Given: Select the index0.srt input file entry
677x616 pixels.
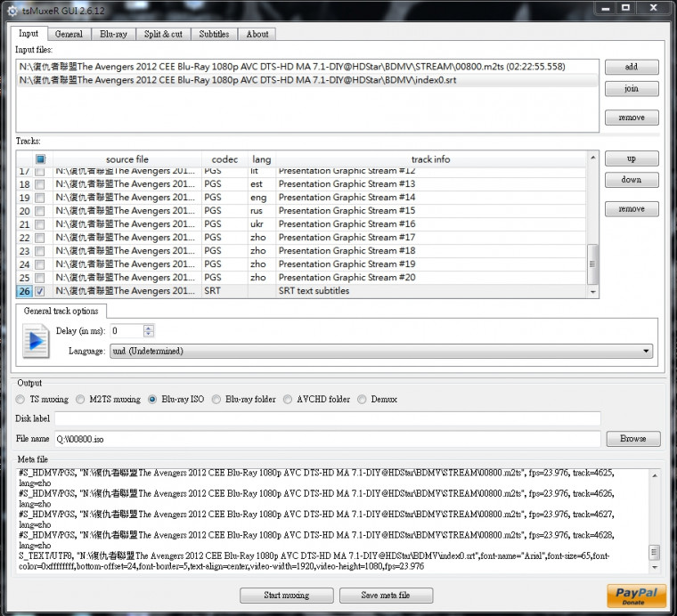Looking at the screenshot, I should click(x=307, y=80).
